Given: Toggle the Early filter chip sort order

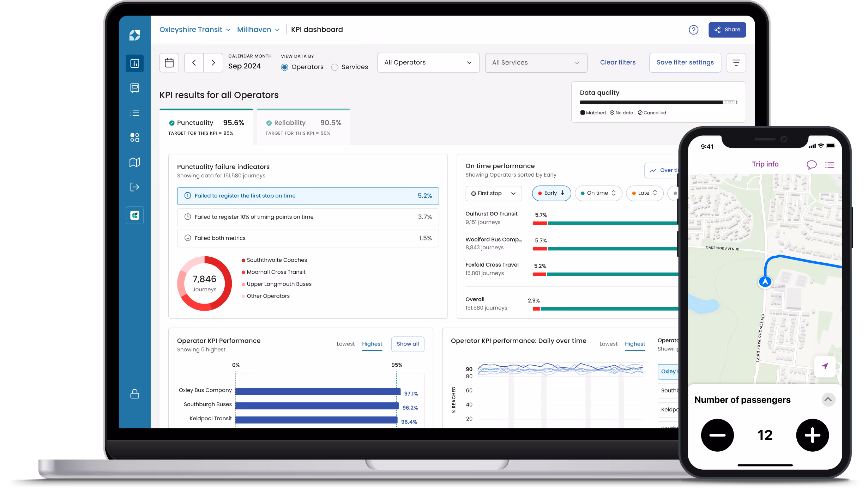Looking at the screenshot, I should (551, 193).
